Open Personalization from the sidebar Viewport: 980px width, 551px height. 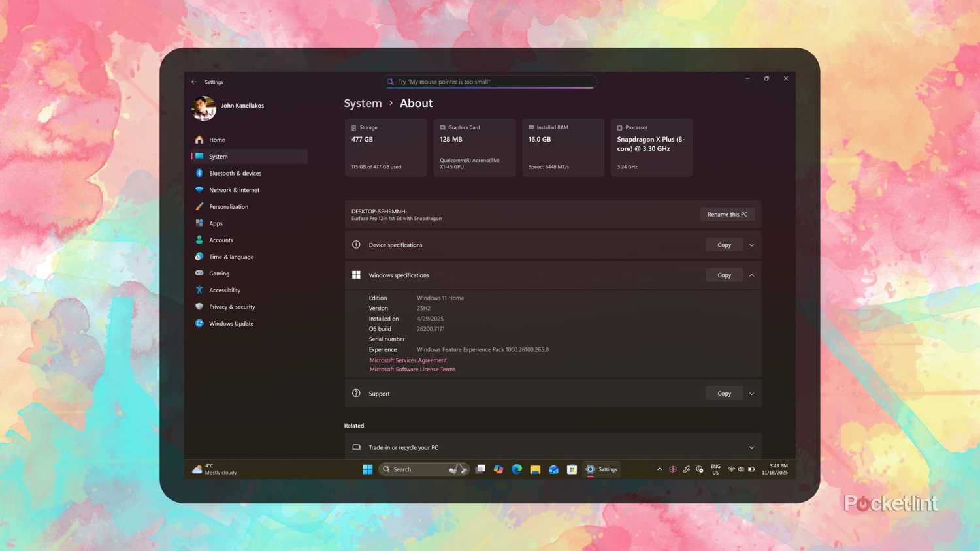(229, 206)
